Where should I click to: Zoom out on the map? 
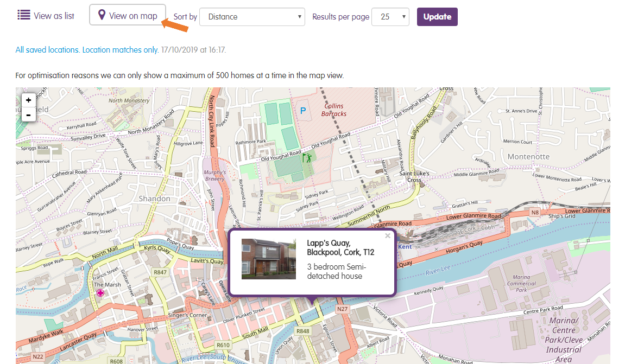click(x=28, y=114)
